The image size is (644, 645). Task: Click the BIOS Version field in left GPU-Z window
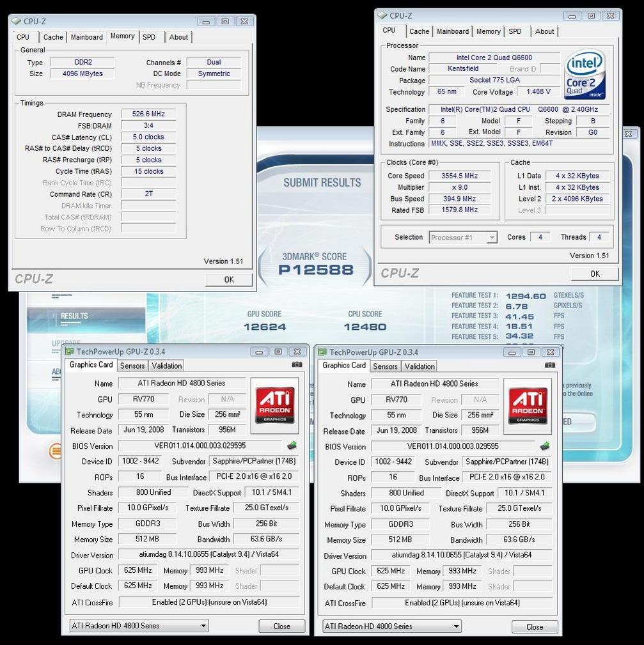tap(200, 446)
